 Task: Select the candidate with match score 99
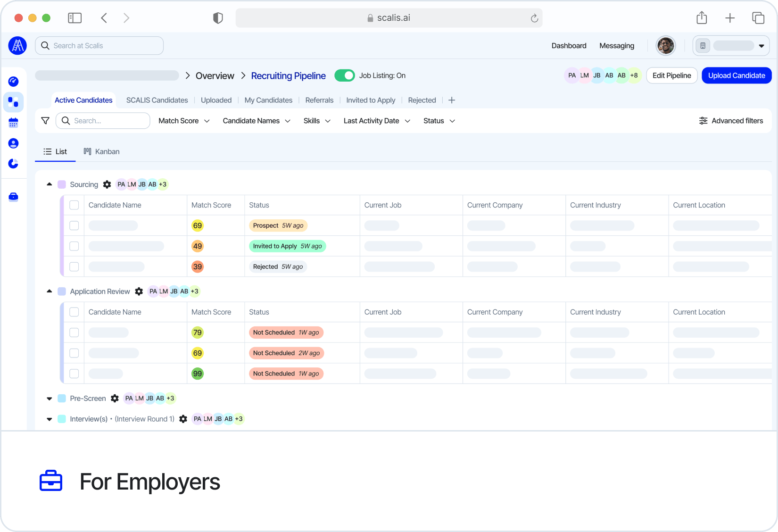pos(74,374)
